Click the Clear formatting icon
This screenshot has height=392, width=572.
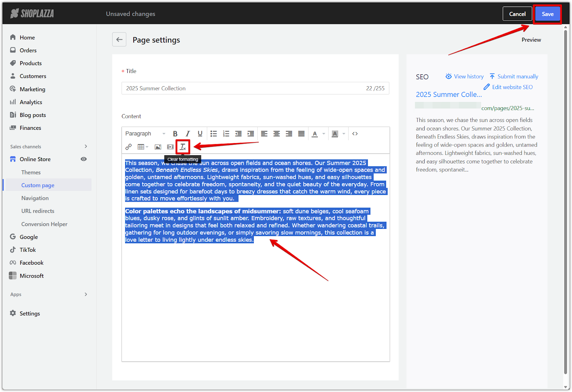coord(183,147)
